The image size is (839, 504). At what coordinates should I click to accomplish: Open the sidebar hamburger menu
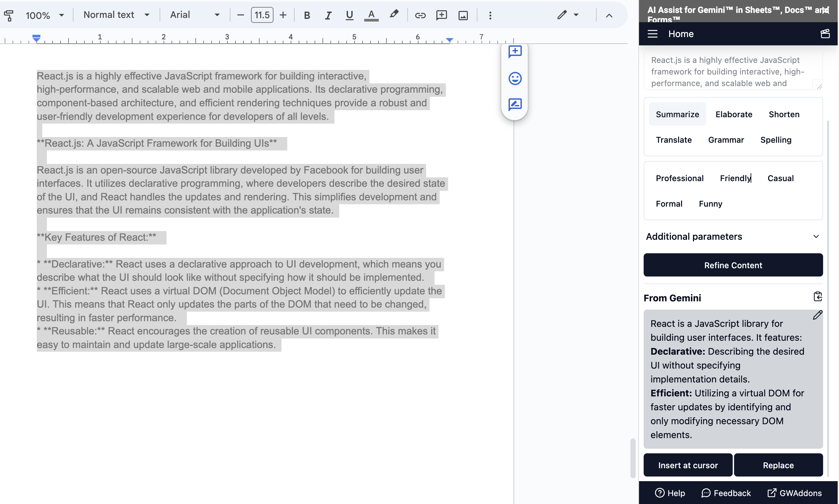652,34
